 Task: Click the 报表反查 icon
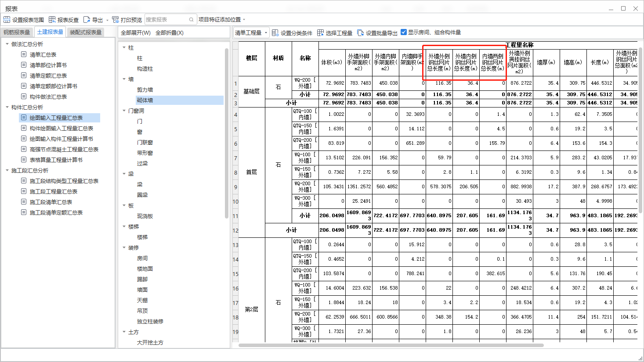[x=52, y=20]
